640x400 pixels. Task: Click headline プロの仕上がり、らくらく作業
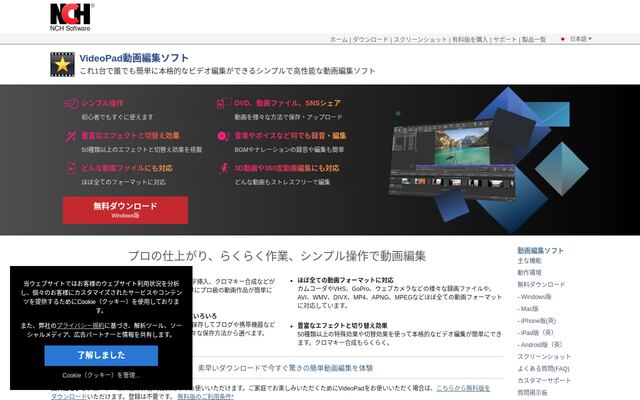[x=277, y=256]
